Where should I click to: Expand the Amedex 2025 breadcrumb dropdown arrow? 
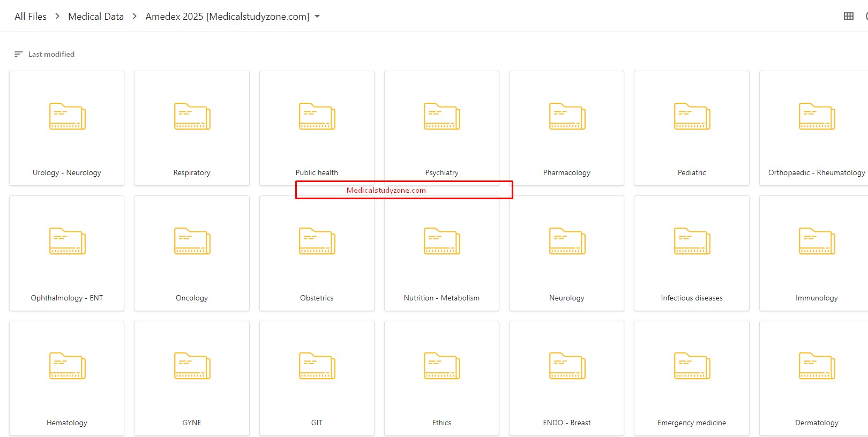click(317, 17)
